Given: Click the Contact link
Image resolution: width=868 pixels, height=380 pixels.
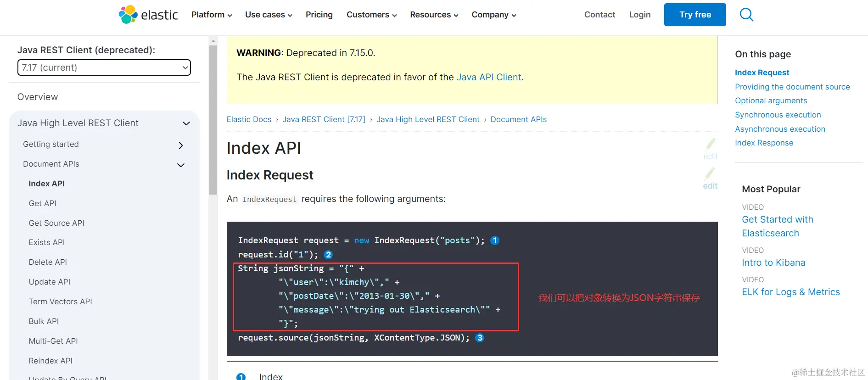Looking at the screenshot, I should (x=599, y=15).
